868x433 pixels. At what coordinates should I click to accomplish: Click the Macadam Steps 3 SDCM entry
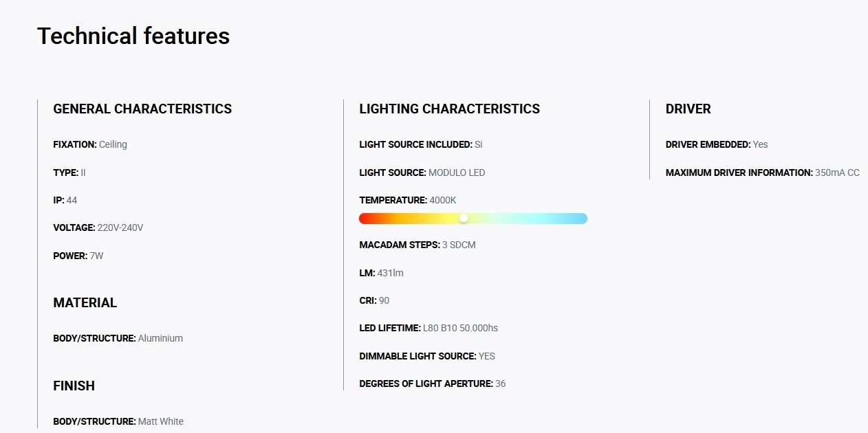point(417,245)
